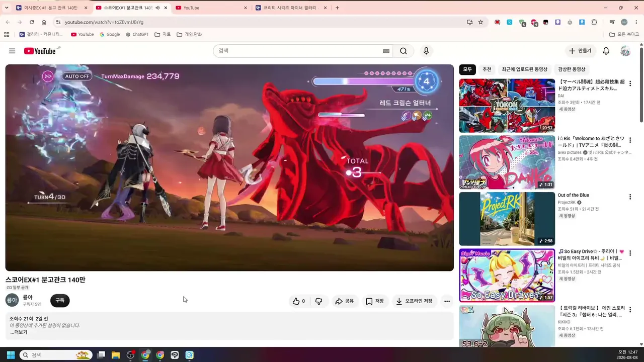
Task: Open the Chrome apps grid
Action: point(7,34)
